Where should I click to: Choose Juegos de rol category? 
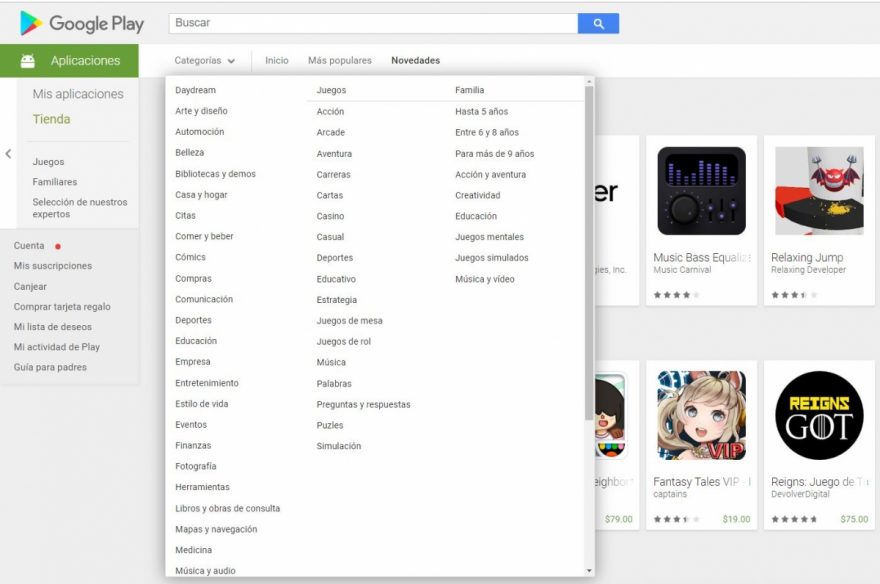343,342
